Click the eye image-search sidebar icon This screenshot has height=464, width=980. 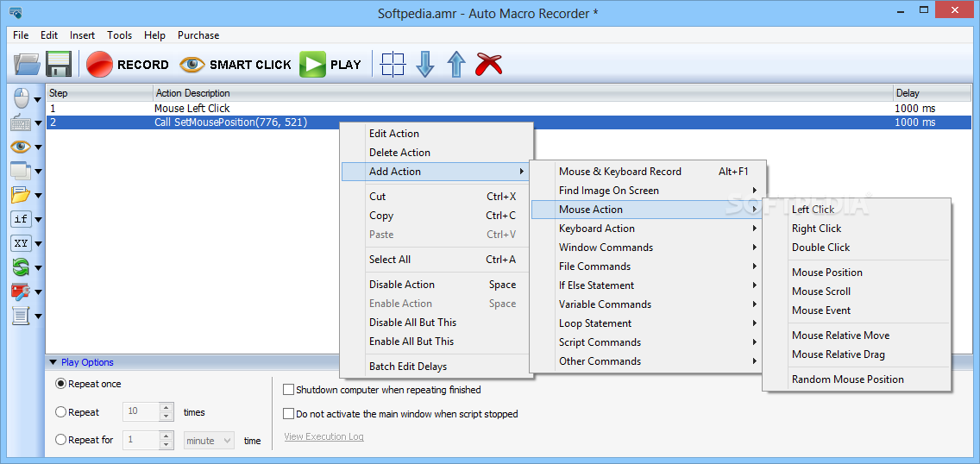coord(21,147)
